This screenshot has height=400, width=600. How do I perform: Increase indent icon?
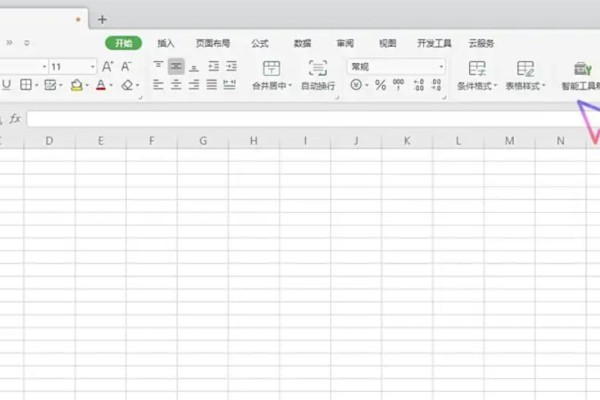click(232, 67)
